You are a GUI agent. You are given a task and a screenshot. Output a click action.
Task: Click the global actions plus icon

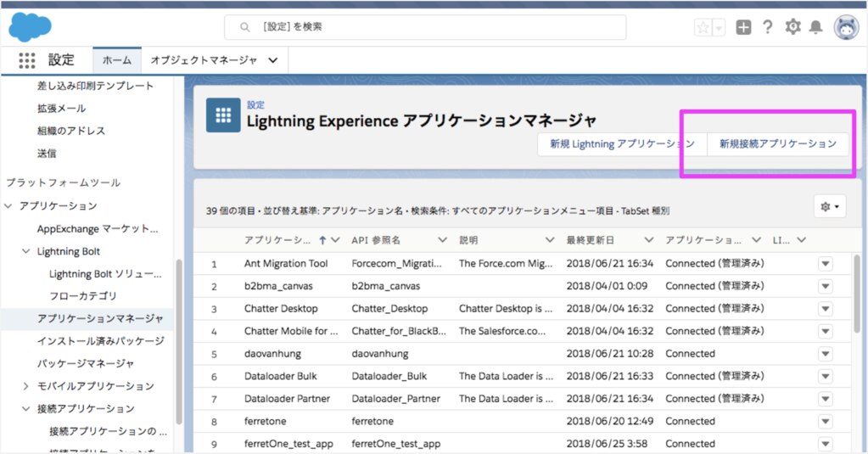743,27
